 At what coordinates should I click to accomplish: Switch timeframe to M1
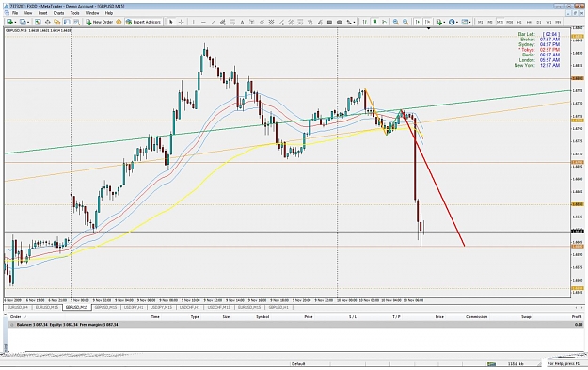coord(480,23)
